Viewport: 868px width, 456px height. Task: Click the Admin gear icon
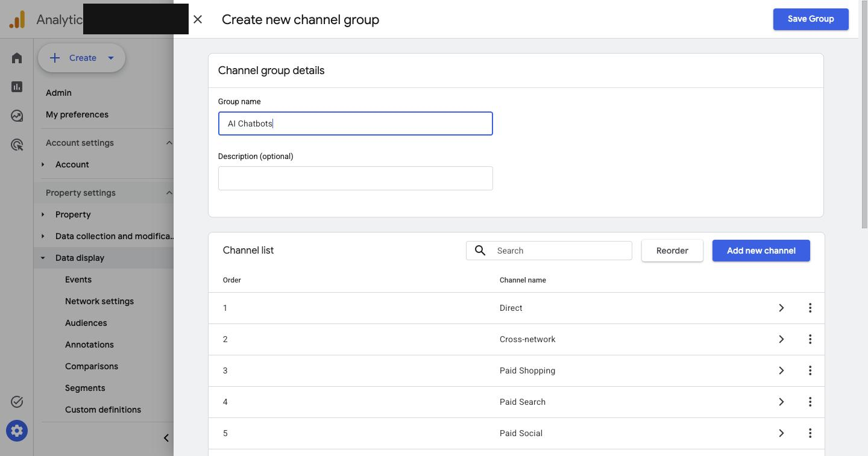pyautogui.click(x=17, y=431)
